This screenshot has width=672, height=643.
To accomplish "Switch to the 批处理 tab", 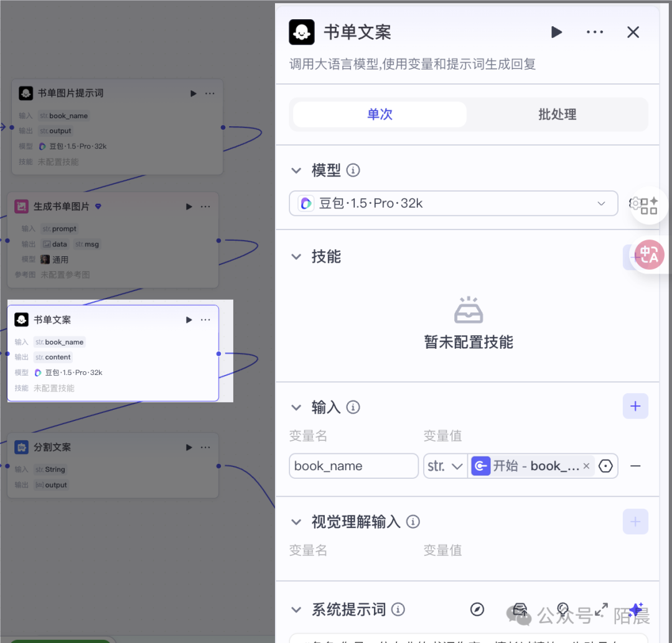I will 557,114.
